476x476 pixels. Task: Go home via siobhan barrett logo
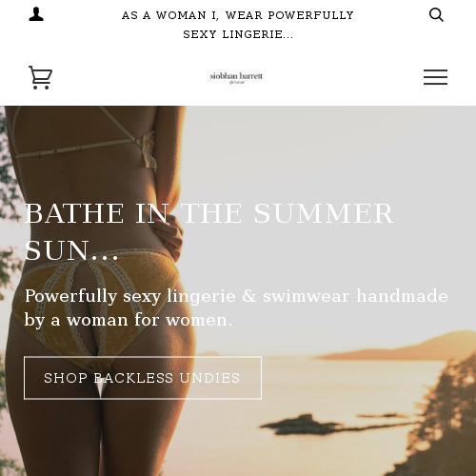coord(236,77)
